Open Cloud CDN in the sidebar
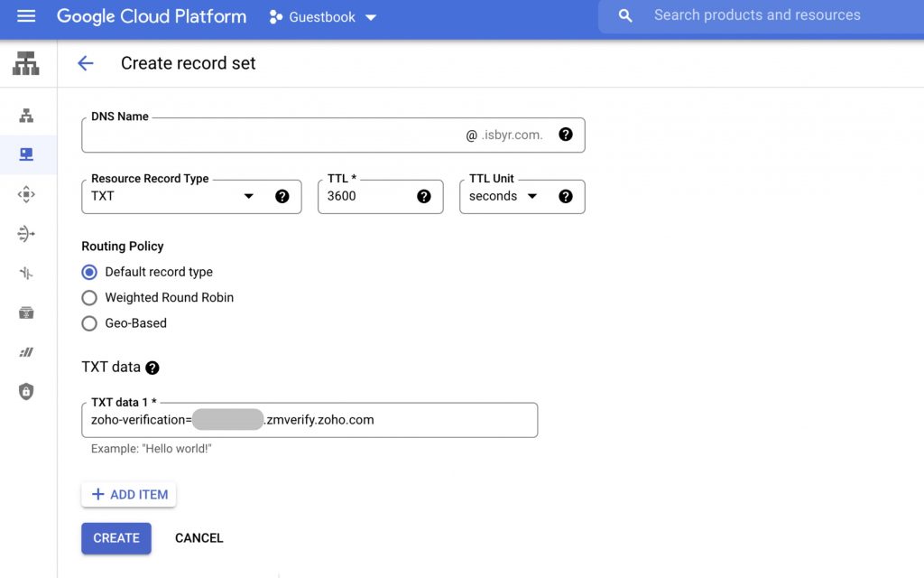This screenshot has height=578, width=924. pyautogui.click(x=26, y=194)
